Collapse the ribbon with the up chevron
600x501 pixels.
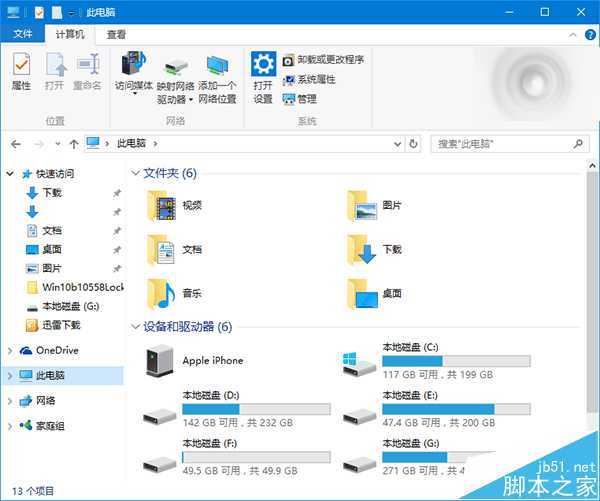(573, 35)
